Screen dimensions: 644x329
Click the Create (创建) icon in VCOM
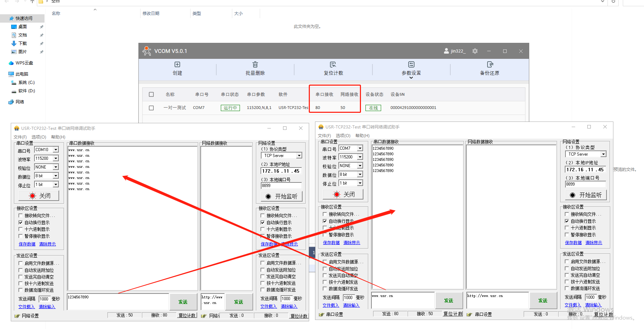coord(177,65)
